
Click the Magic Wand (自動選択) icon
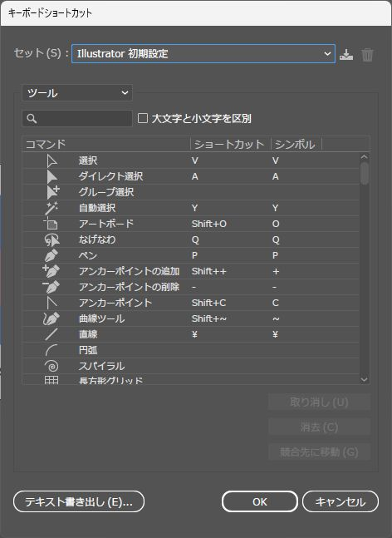point(51,208)
